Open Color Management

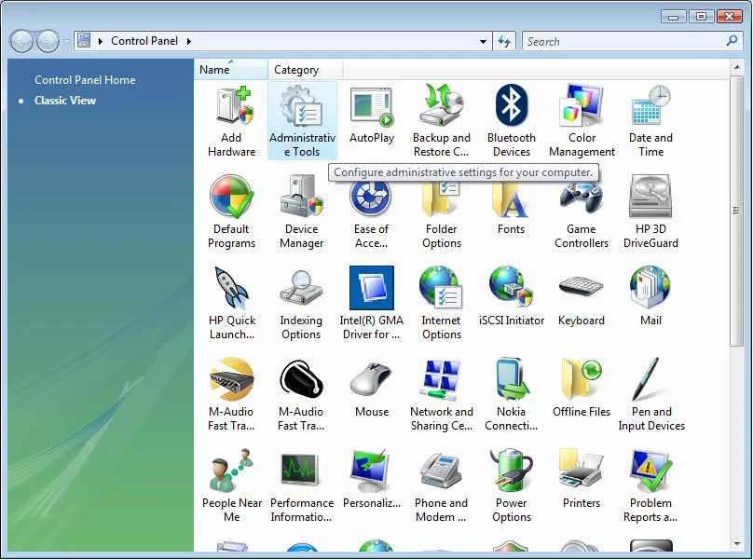[582, 120]
